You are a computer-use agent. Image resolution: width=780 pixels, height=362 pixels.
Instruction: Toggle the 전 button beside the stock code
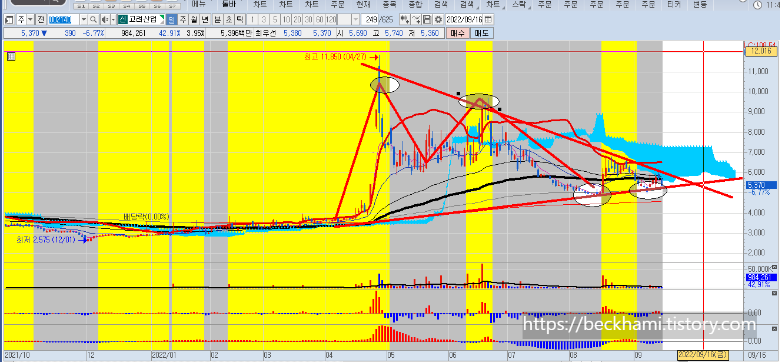click(41, 20)
